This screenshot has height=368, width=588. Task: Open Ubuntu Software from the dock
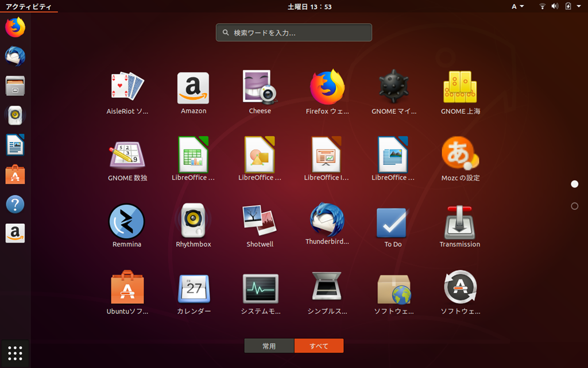[15, 175]
